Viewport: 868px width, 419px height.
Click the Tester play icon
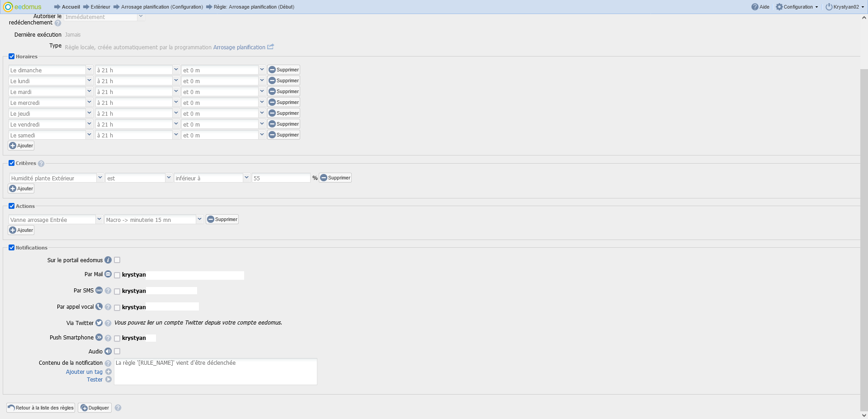[x=108, y=380]
